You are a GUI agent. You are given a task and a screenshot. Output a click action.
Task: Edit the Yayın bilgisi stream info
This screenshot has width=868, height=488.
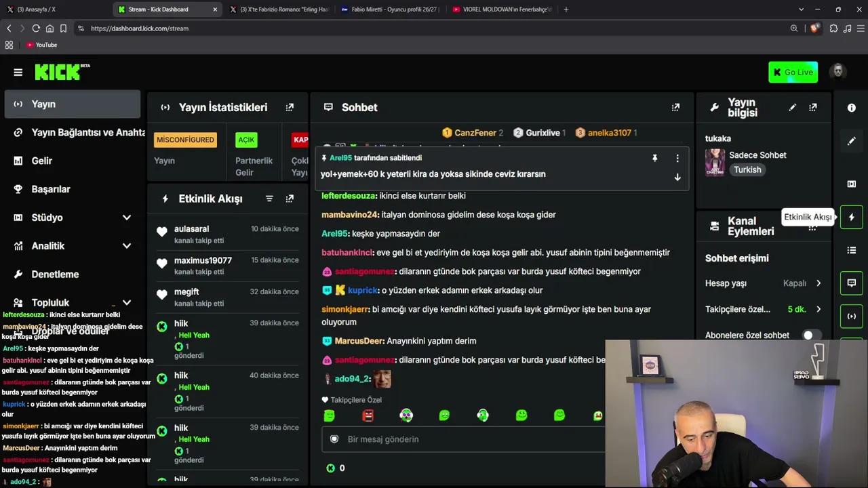click(792, 107)
